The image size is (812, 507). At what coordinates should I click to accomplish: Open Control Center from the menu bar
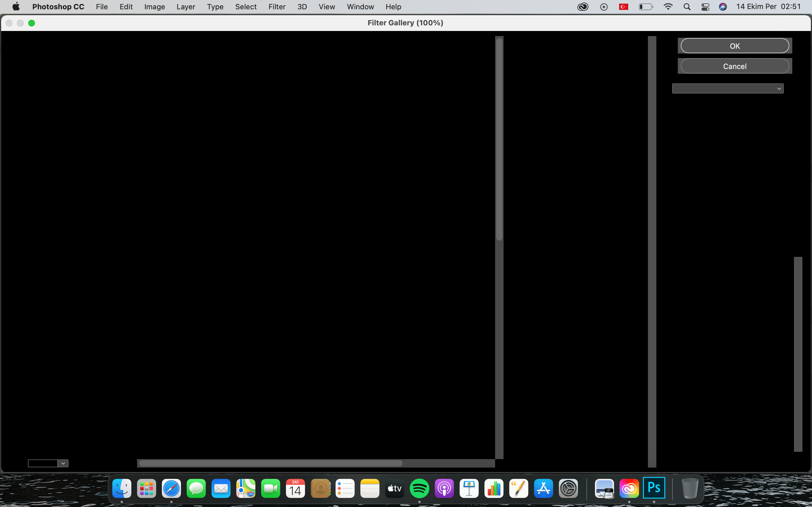click(705, 7)
